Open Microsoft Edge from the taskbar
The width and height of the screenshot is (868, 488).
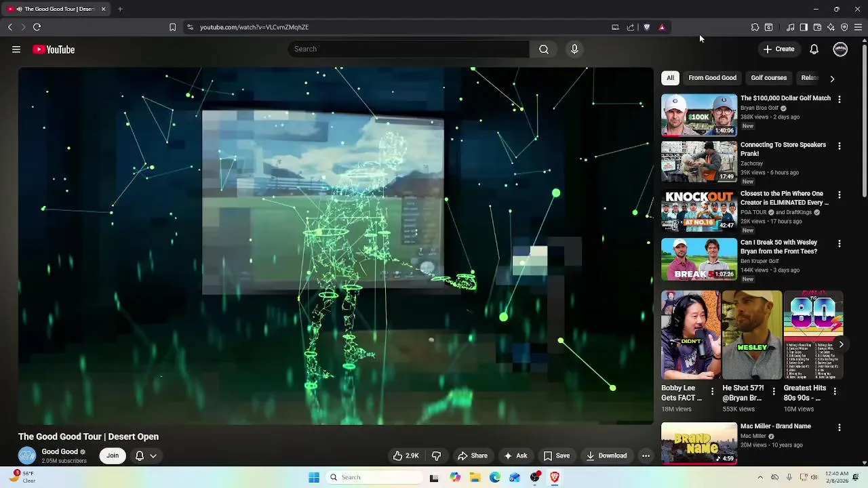click(495, 477)
